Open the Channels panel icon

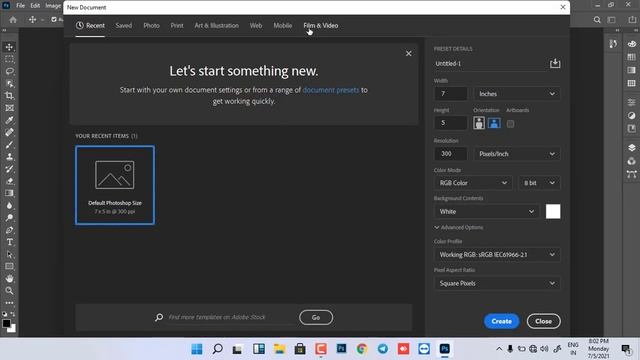coord(631,161)
